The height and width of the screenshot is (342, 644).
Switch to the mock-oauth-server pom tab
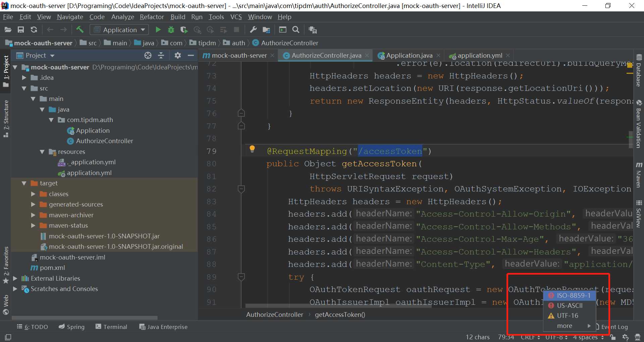(238, 55)
